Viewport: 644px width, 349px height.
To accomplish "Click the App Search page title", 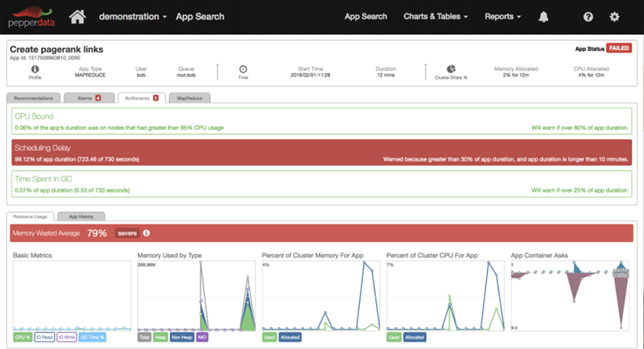I will 200,17.
